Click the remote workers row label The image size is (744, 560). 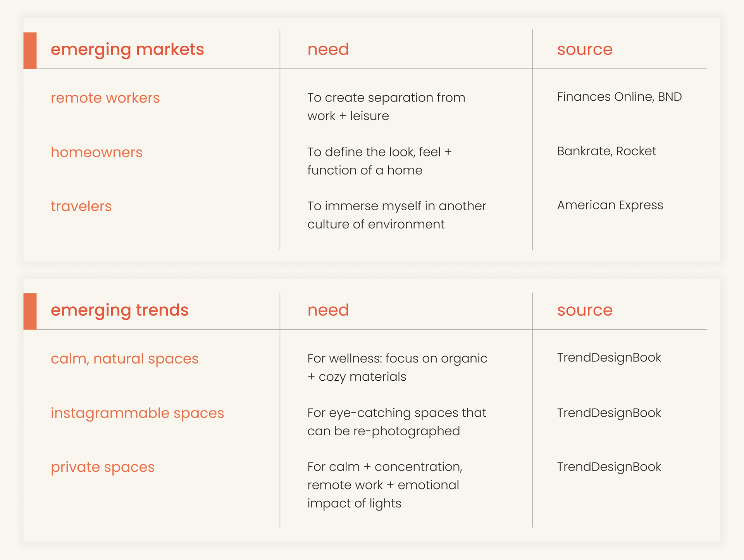pos(105,98)
